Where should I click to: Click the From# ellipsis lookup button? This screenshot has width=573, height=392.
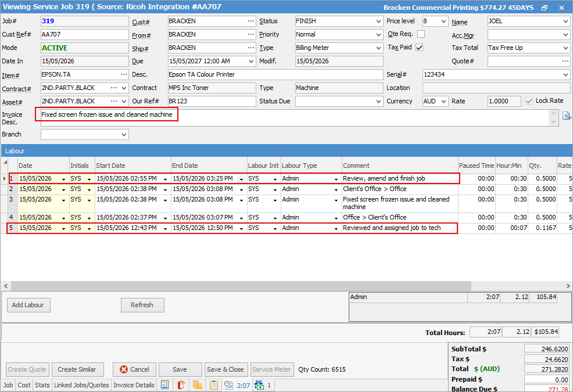coord(250,34)
